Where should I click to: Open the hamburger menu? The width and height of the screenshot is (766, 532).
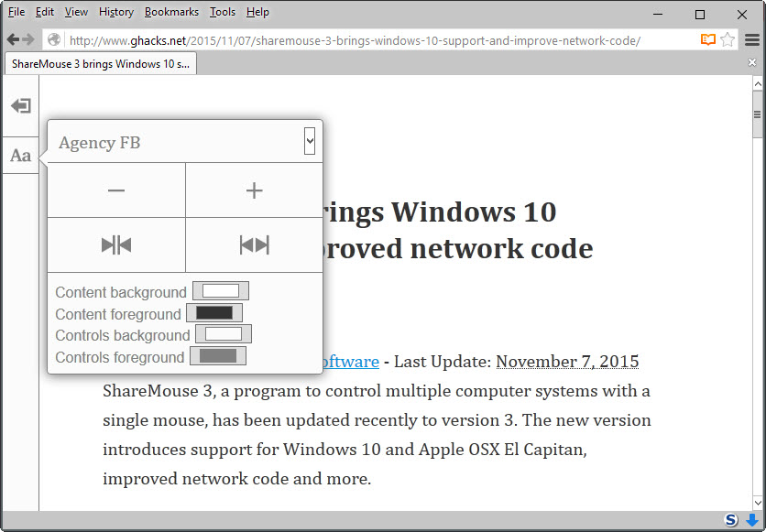[752, 39]
